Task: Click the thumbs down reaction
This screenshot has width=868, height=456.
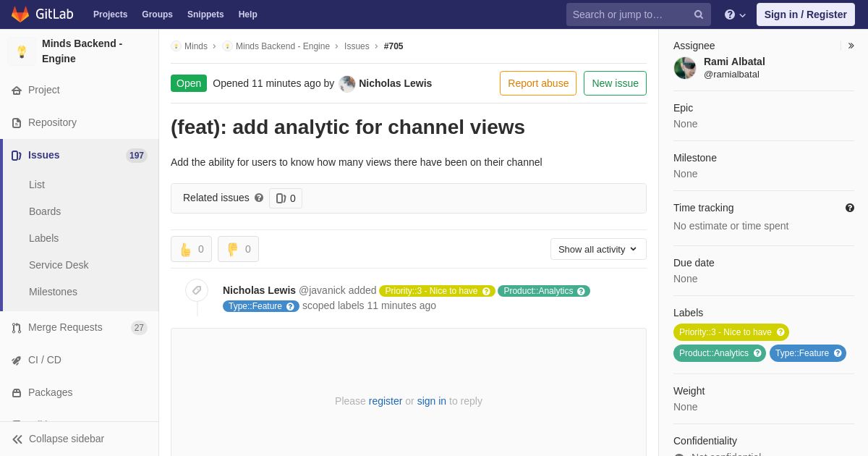Action: 238,249
